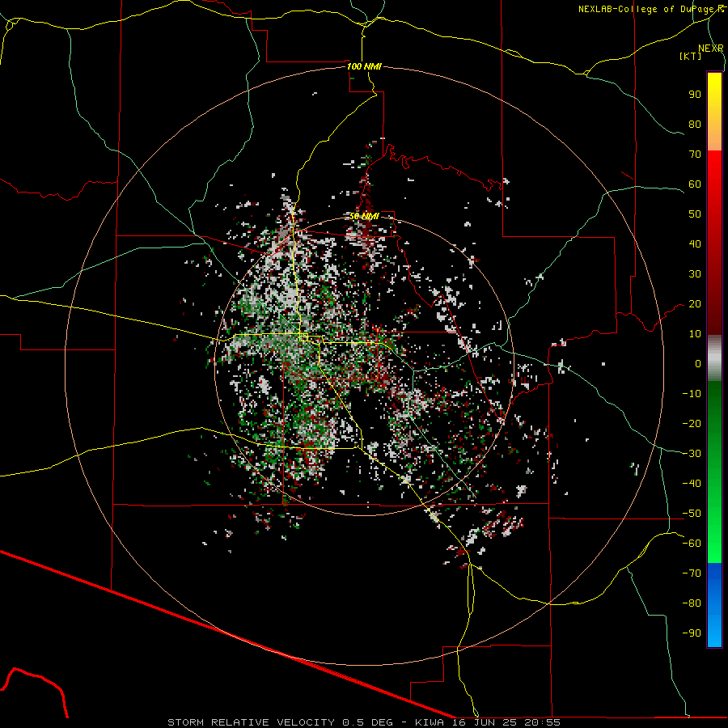Click the storm relative velocity caption text

[x=364, y=722]
